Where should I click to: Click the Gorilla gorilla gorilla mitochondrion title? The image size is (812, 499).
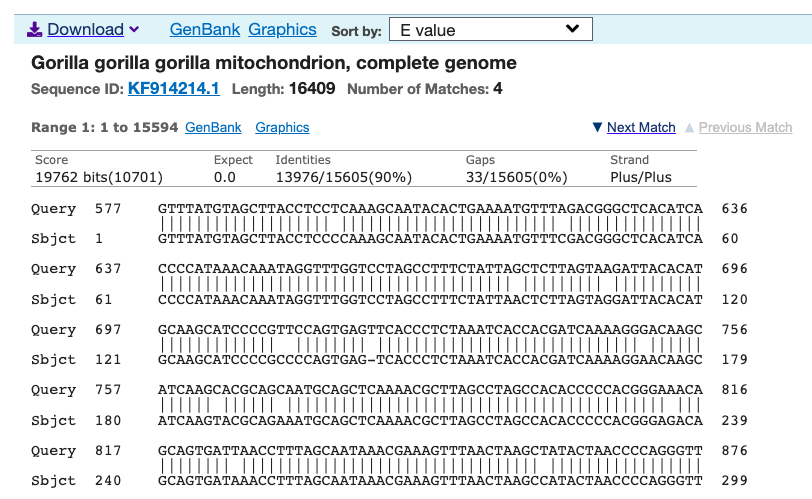[274, 64]
